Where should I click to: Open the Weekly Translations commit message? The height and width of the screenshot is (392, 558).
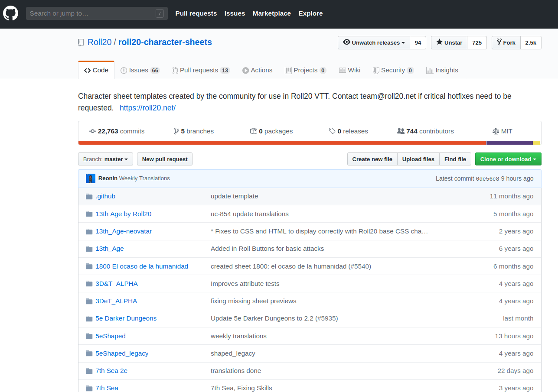coord(144,178)
